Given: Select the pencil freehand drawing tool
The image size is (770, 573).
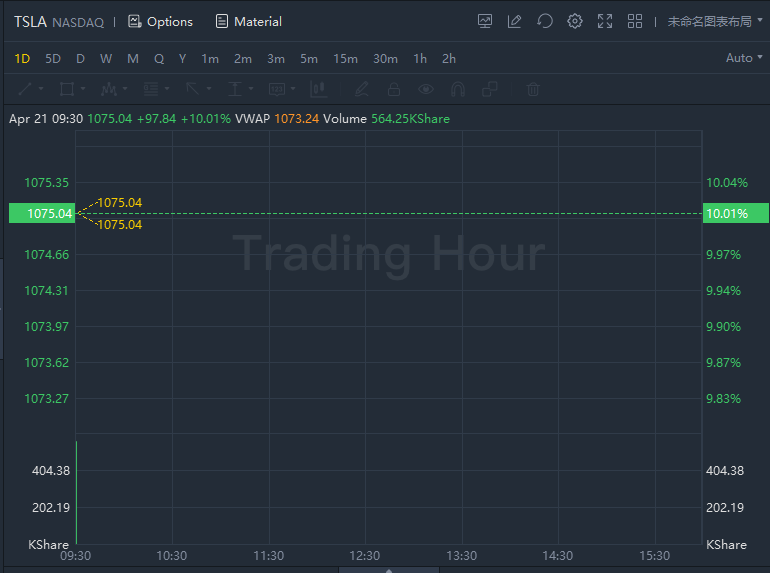Looking at the screenshot, I should (x=361, y=89).
